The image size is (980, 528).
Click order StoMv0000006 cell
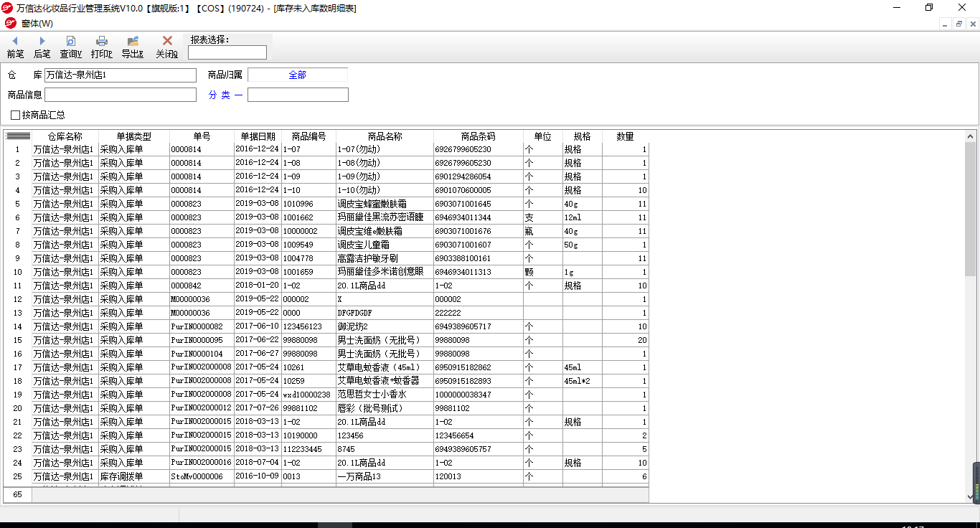point(202,477)
